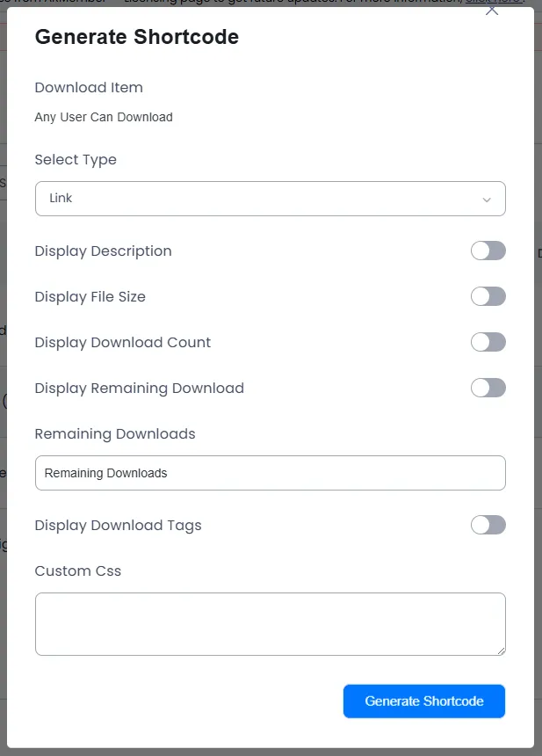Image resolution: width=542 pixels, height=756 pixels.
Task: Enable the Display Description toggle
Action: [x=488, y=251]
